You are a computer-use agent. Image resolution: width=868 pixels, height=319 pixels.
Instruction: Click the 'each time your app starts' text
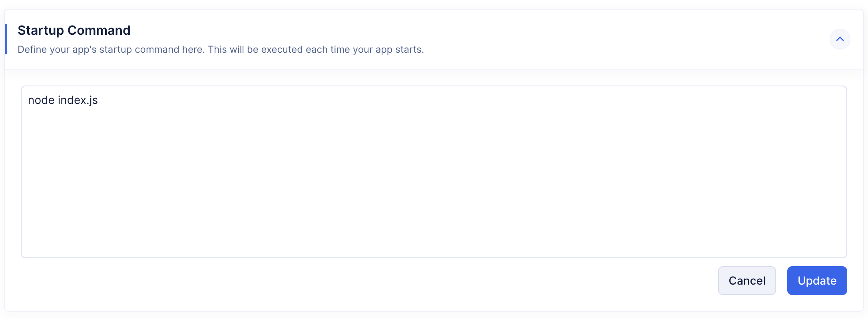pyautogui.click(x=364, y=50)
